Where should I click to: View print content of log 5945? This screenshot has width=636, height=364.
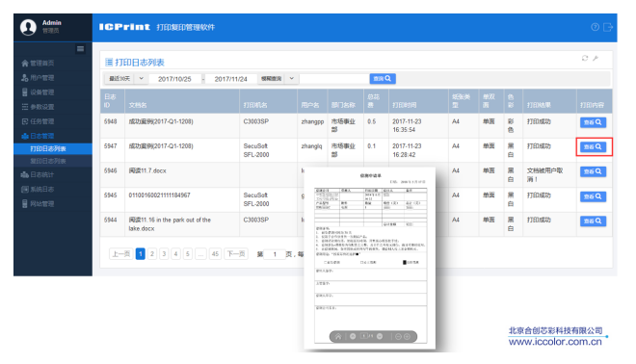(593, 196)
